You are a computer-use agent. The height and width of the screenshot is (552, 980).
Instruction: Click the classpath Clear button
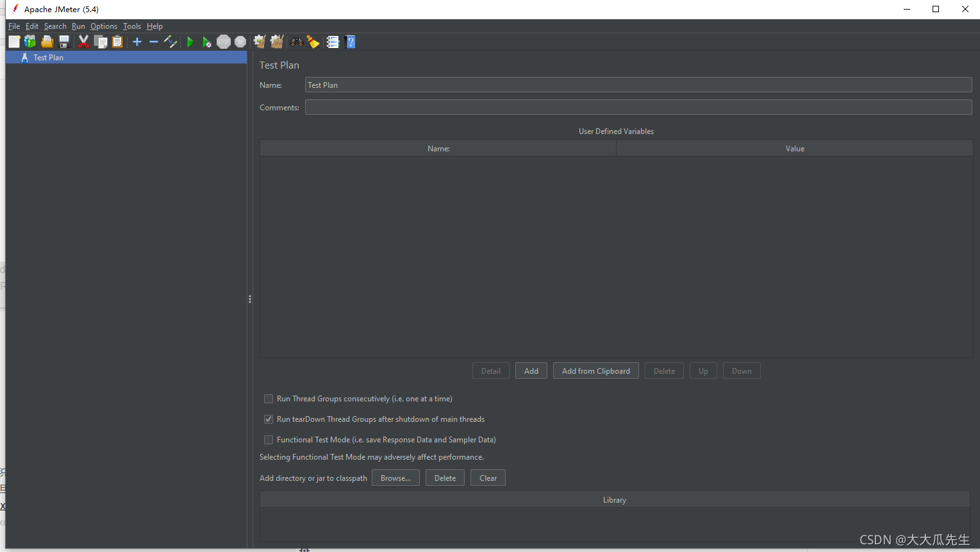[488, 478]
